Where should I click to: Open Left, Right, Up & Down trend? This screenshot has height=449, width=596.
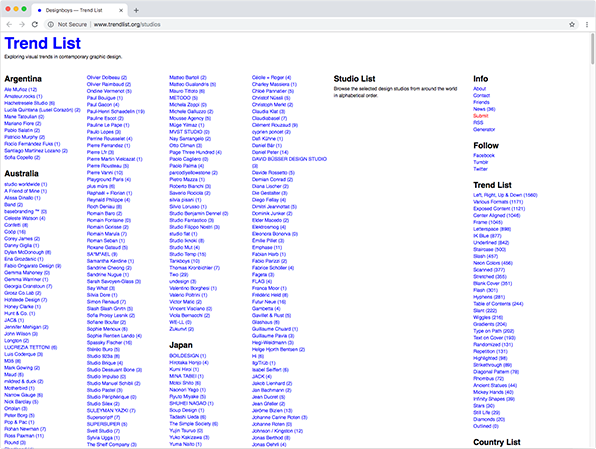pos(505,195)
